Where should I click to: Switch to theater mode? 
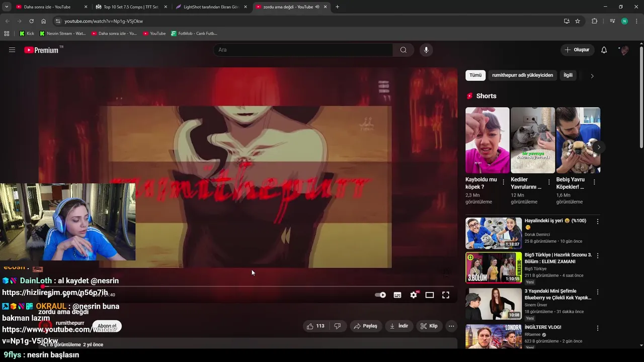click(430, 295)
